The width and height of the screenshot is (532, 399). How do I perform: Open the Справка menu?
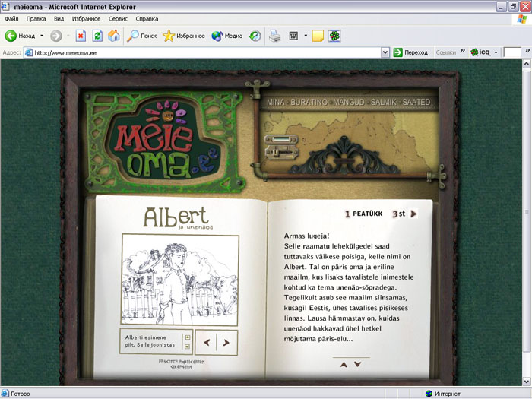(147, 19)
